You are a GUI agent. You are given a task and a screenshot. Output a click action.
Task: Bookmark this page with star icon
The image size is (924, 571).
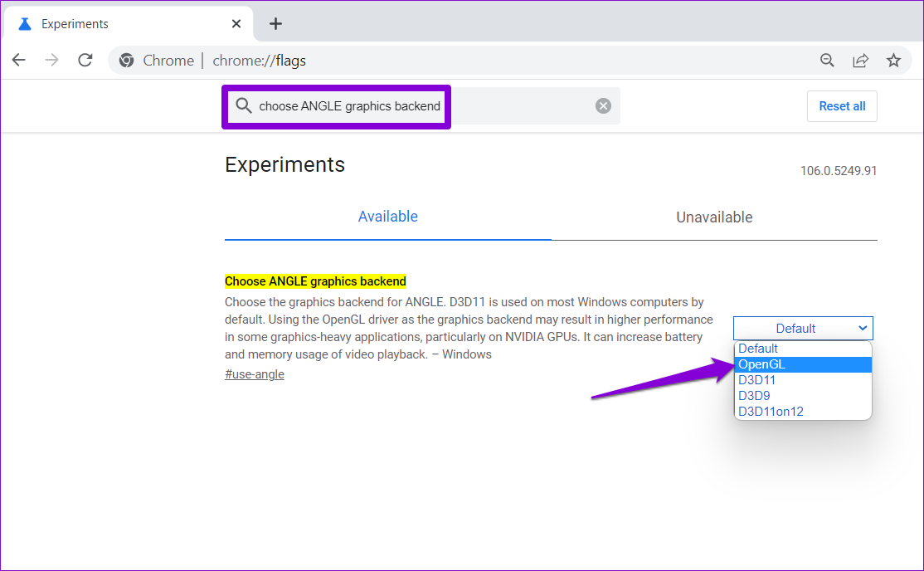[893, 60]
